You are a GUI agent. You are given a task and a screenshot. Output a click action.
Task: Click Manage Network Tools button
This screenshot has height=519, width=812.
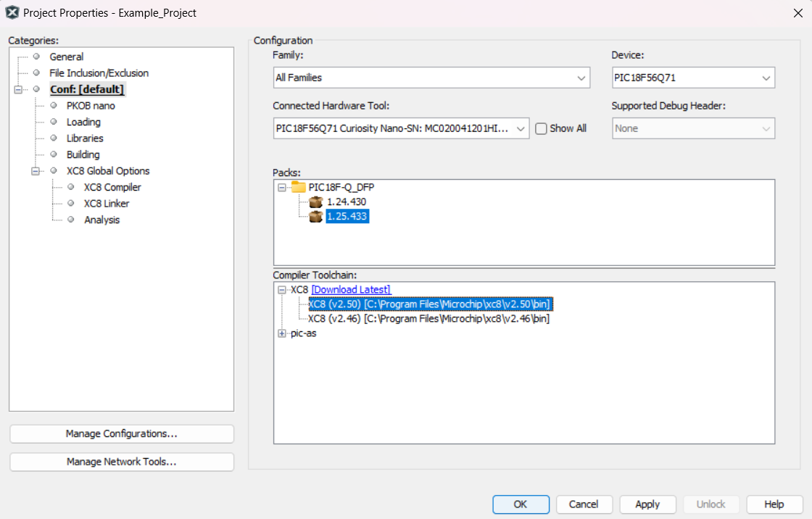click(x=122, y=462)
